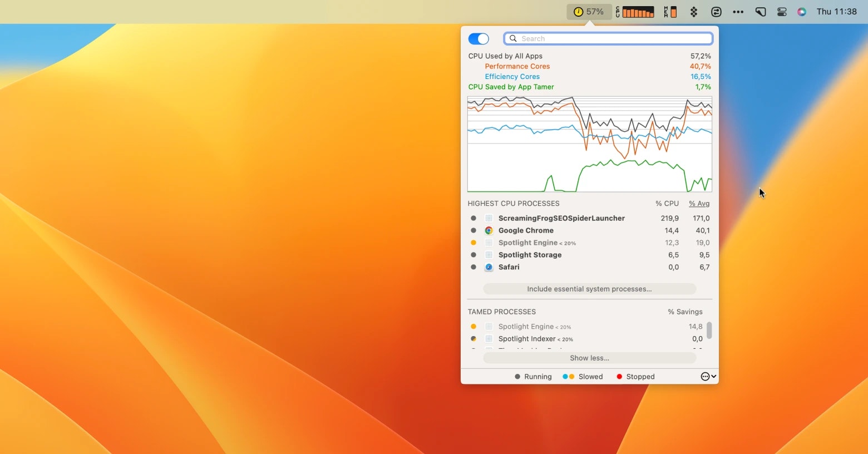The image size is (868, 454).
Task: Click the Efficiency Cores label
Action: pos(512,77)
